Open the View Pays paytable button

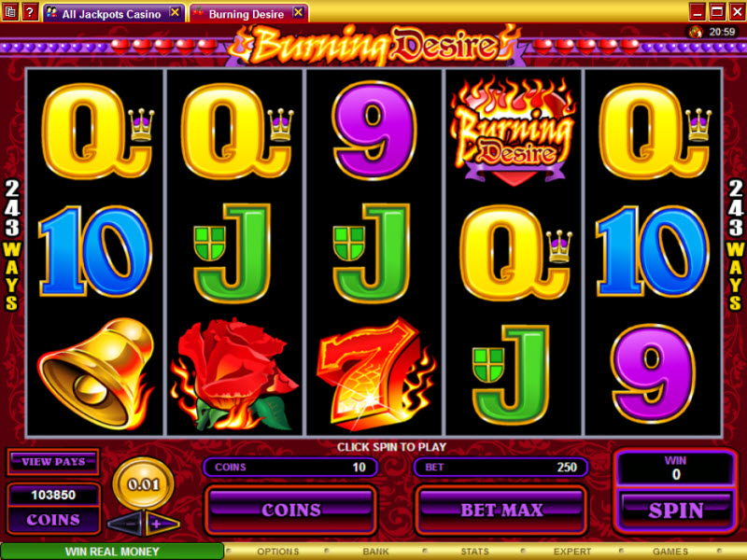click(53, 462)
